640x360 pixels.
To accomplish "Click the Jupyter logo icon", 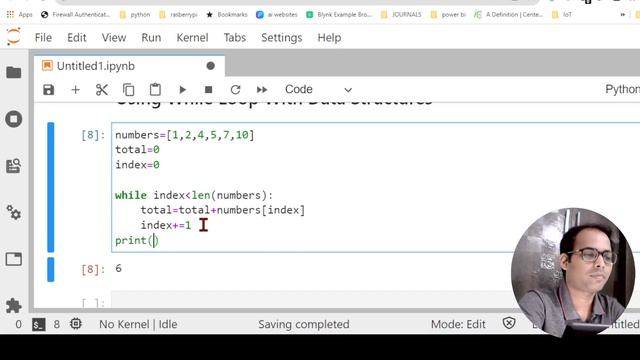I will [13, 37].
